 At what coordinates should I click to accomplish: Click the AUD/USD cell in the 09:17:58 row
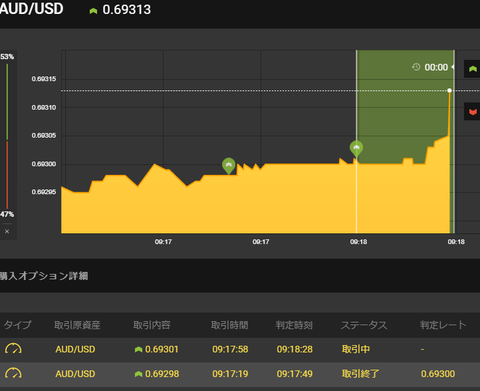(75, 349)
